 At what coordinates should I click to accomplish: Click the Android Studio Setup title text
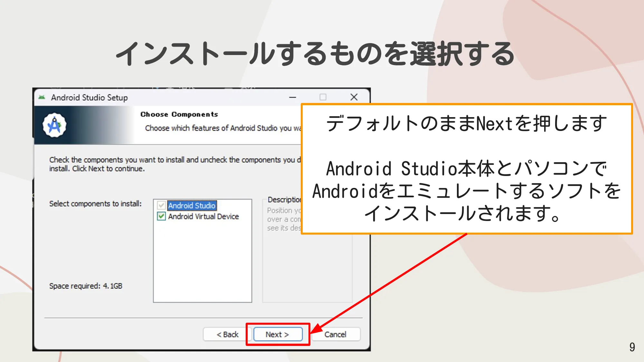89,97
